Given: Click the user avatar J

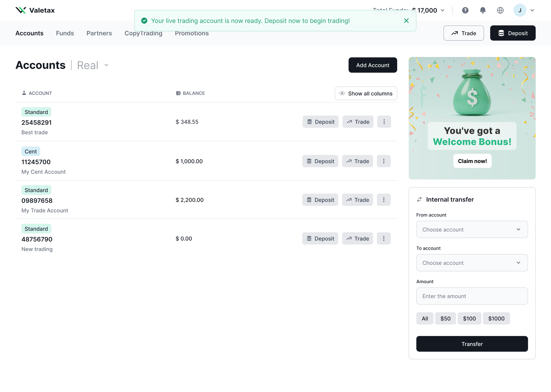Looking at the screenshot, I should point(520,10).
